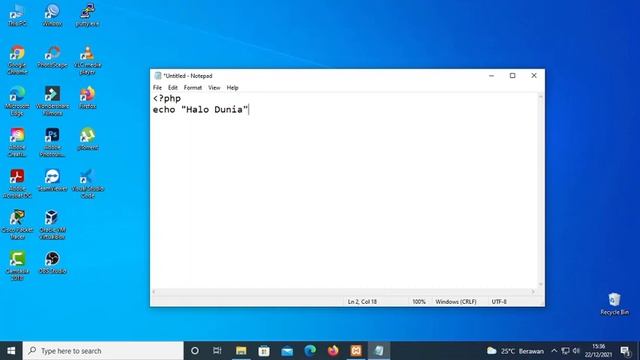Screen dimensions: 640x360
Task: Open Firefox from the taskbar
Action: 333,351
